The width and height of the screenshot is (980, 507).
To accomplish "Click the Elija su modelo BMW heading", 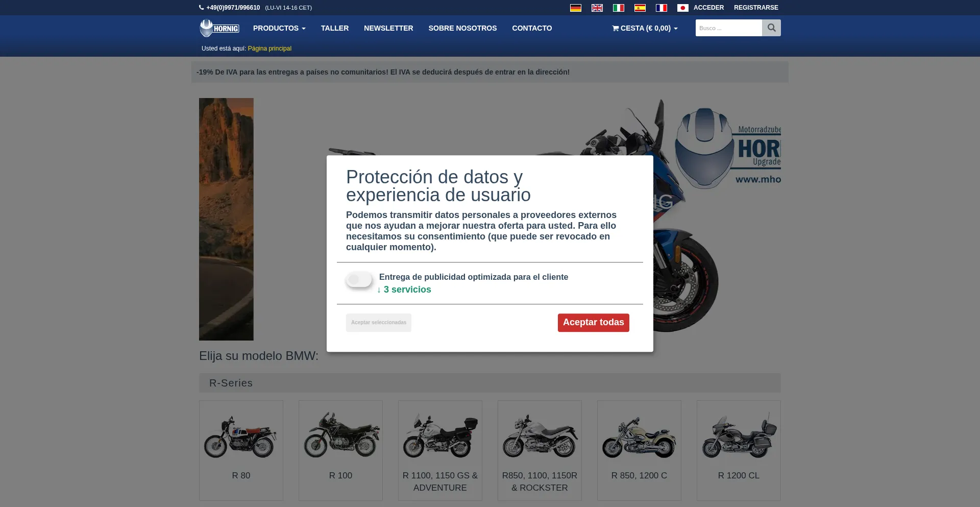I will [x=258, y=356].
